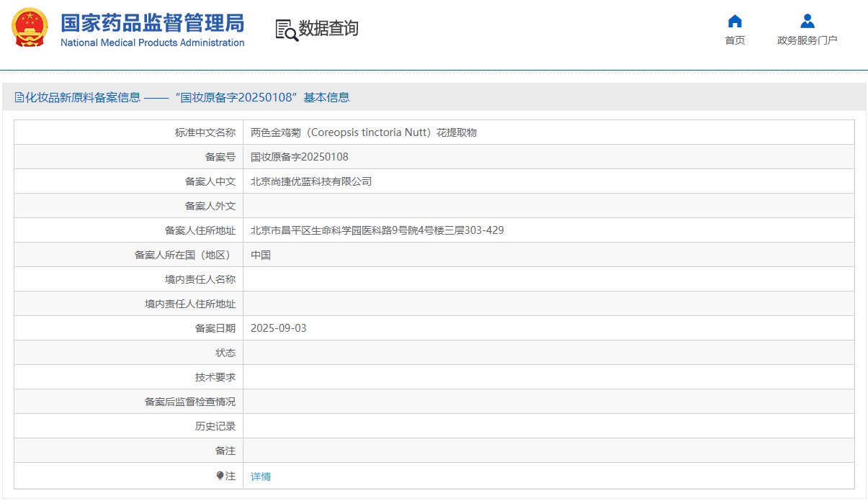Click the 国家药品监督管理局 title

[x=152, y=22]
